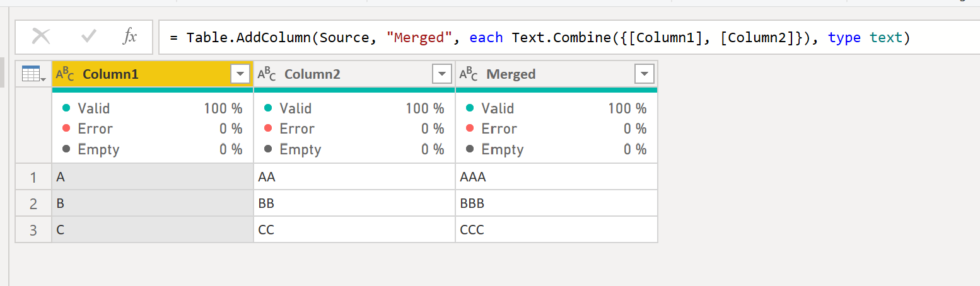The height and width of the screenshot is (286, 980).
Task: Click cell with value B
Action: (x=153, y=203)
